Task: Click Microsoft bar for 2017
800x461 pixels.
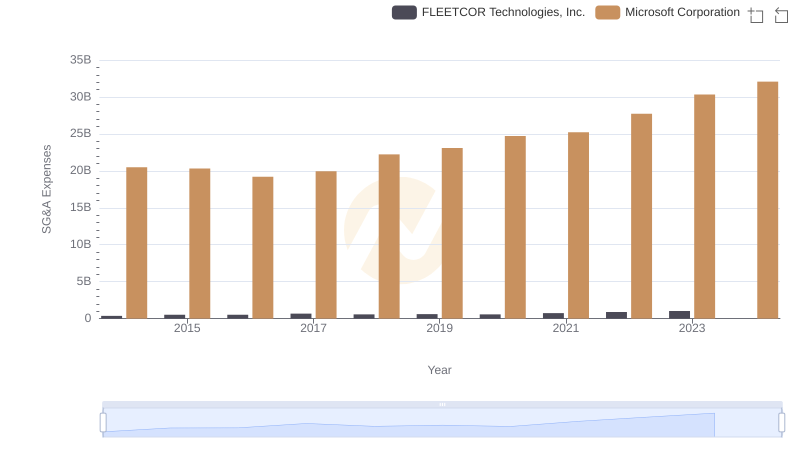Action: click(326, 245)
